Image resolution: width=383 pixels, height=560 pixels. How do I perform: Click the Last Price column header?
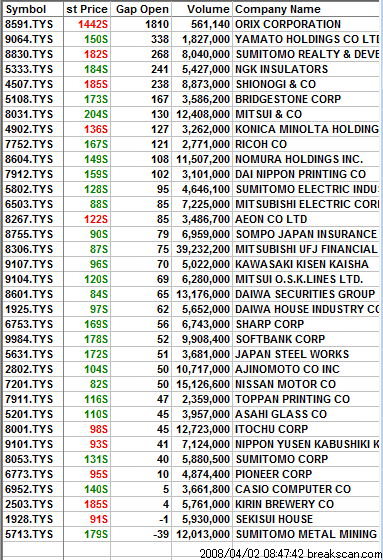pos(87,9)
